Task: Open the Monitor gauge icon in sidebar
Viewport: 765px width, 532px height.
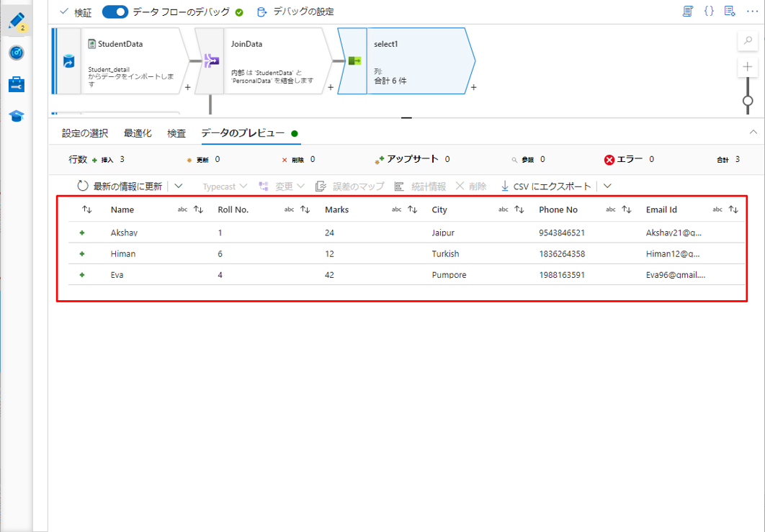Action: [17, 53]
